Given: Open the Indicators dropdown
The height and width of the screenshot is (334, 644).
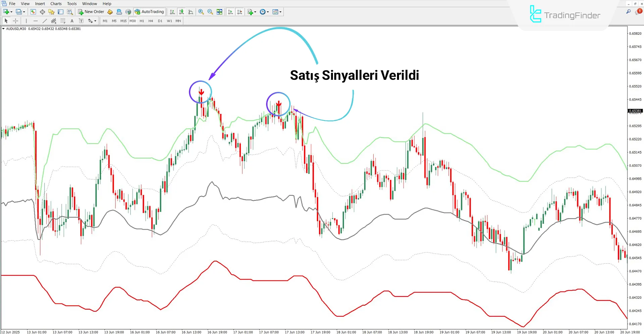Looking at the screenshot, I should (251, 12).
